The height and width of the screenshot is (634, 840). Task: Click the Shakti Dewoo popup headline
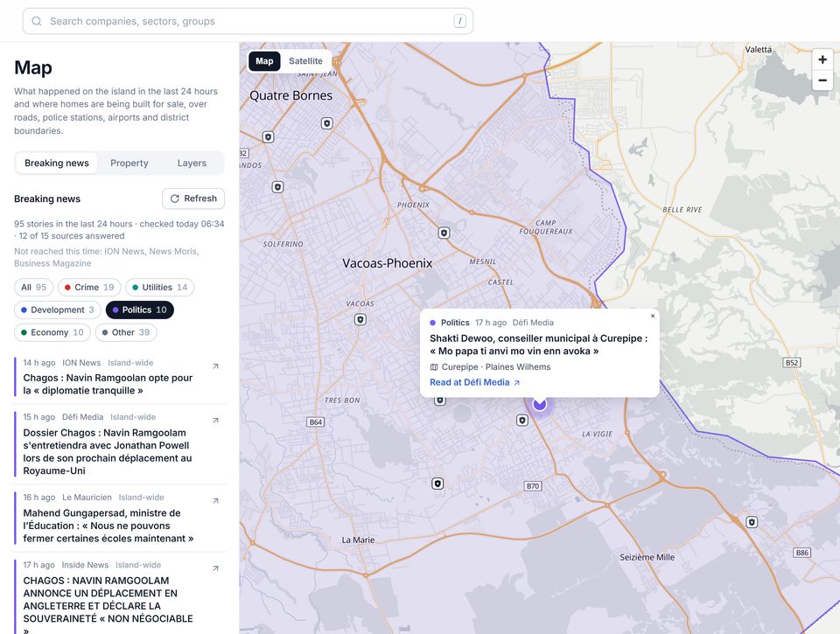[x=538, y=345]
